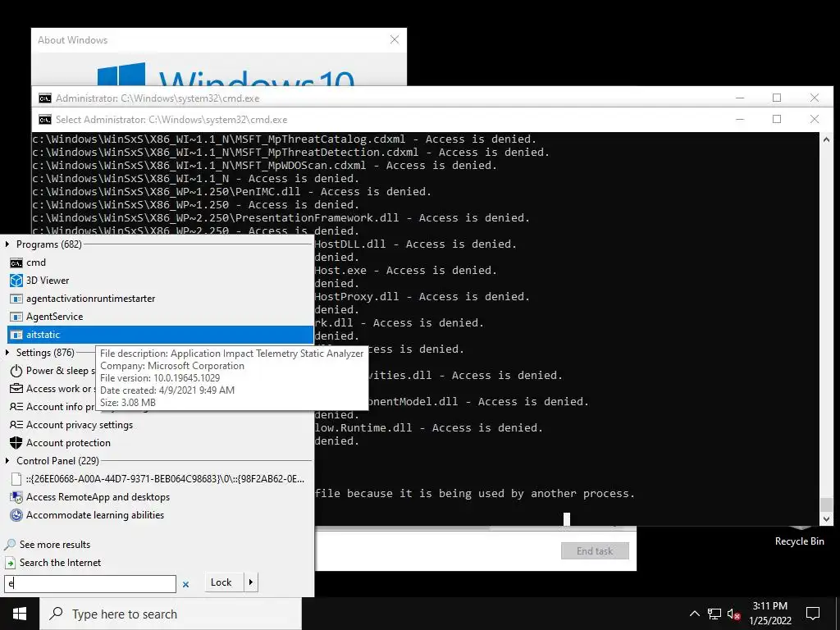This screenshot has width=840, height=630.
Task: Click the End task button
Action: pos(595,550)
